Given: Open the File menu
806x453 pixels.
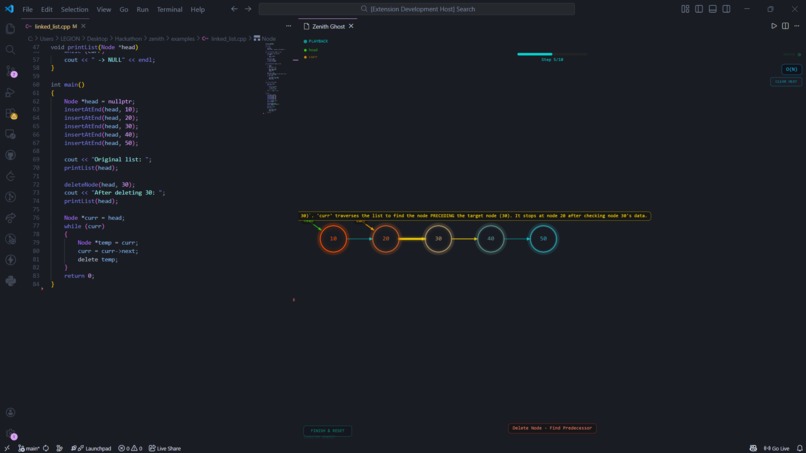Looking at the screenshot, I should 27,9.
